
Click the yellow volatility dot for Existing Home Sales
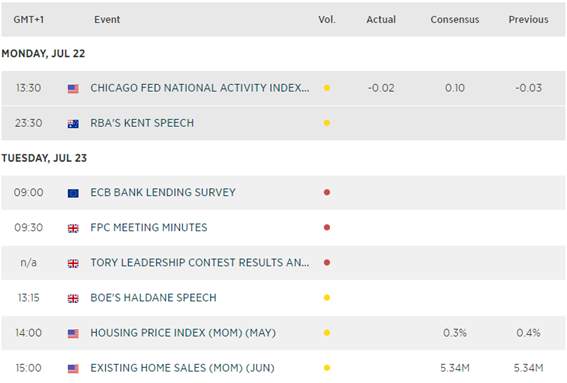327,368
